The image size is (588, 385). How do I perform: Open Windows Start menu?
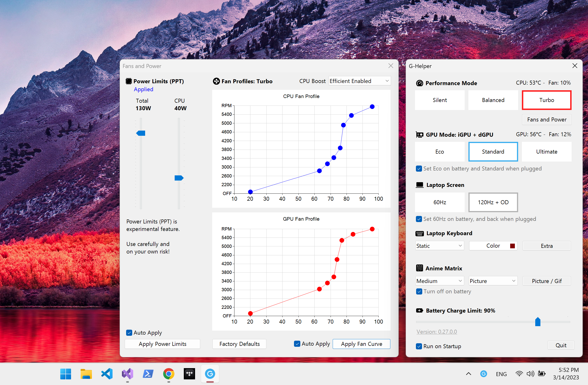pos(65,374)
